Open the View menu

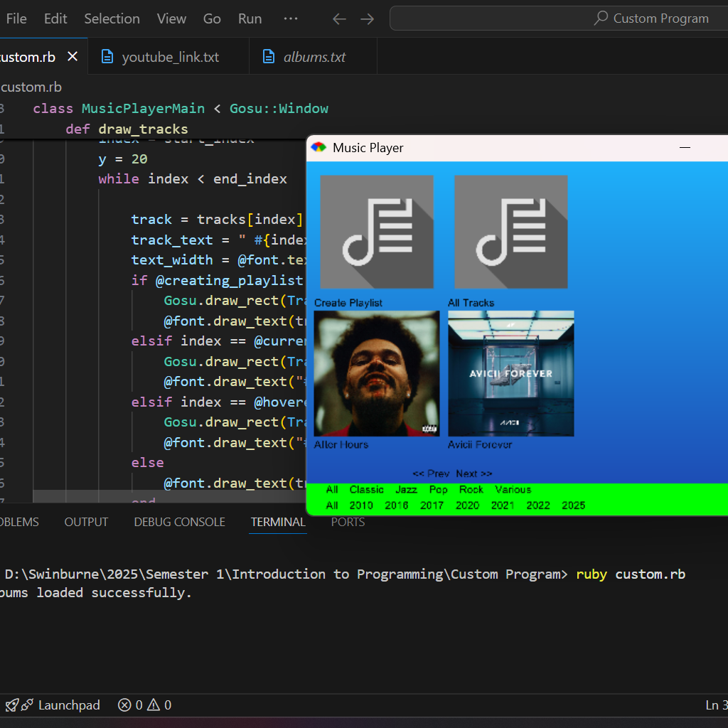[x=171, y=18]
